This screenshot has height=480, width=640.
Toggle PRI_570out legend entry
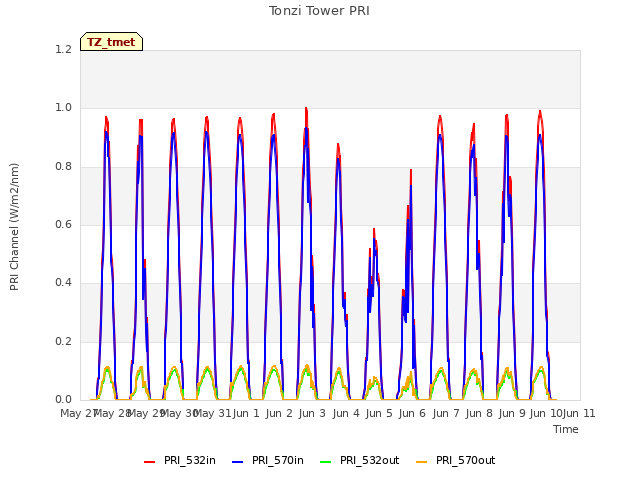[x=456, y=460]
